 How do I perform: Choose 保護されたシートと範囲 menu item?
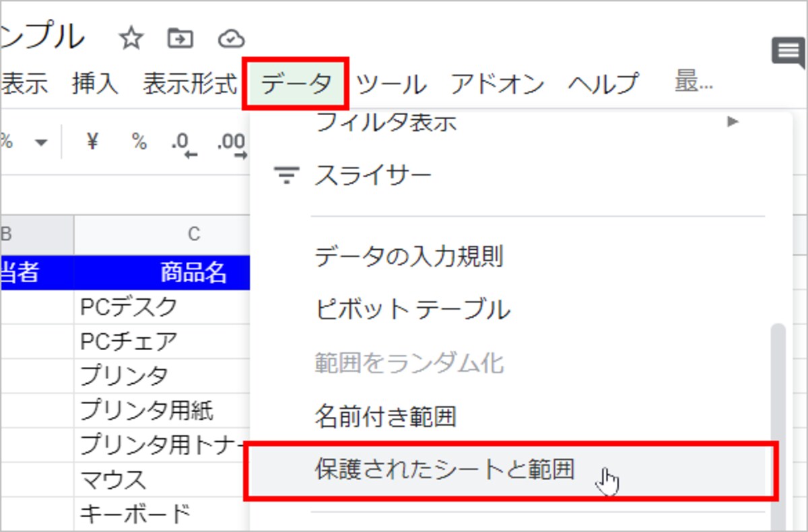click(508, 470)
